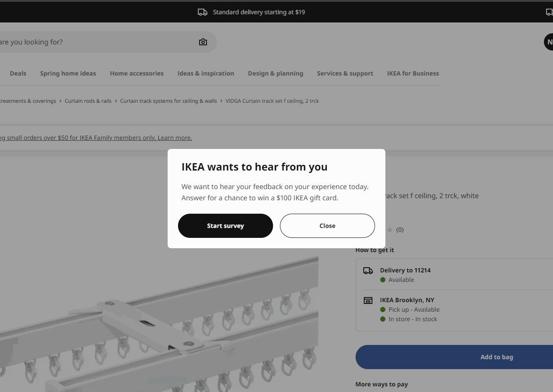The image size is (553, 392).
Task: Go to Home accessories section
Action: point(137,73)
